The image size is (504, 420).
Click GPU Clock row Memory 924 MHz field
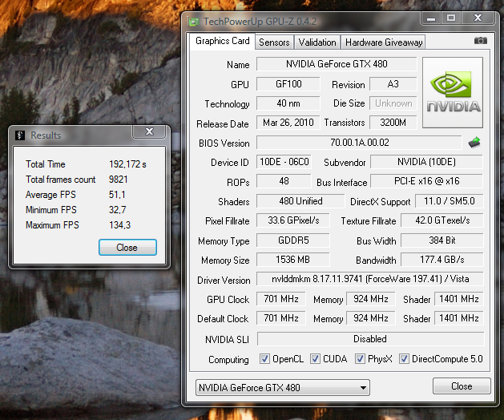(x=371, y=299)
